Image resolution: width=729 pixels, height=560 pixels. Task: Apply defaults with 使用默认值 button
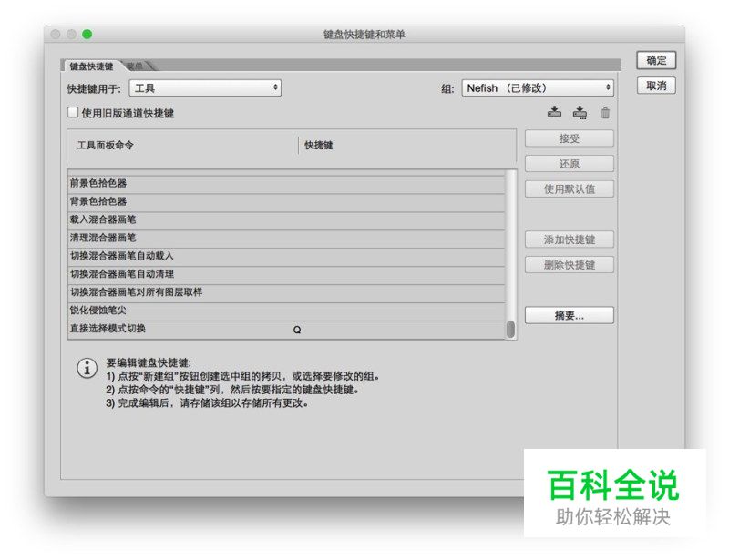[569, 188]
